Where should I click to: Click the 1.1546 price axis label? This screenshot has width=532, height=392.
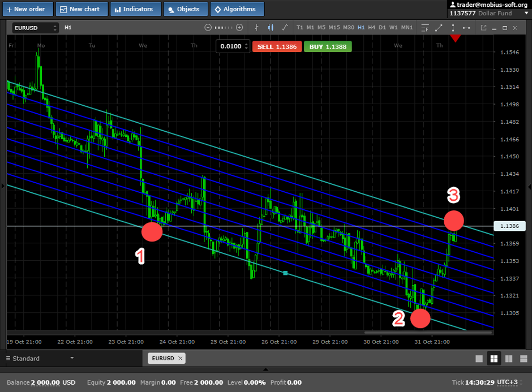click(509, 52)
